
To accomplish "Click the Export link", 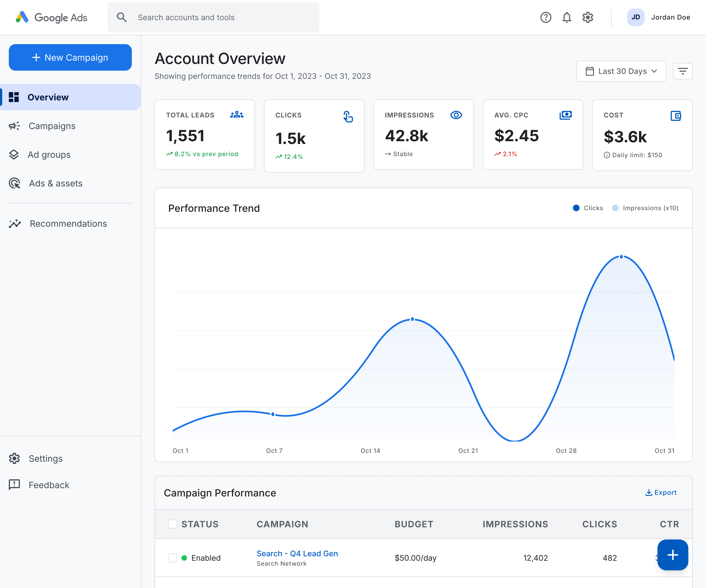I will [661, 493].
